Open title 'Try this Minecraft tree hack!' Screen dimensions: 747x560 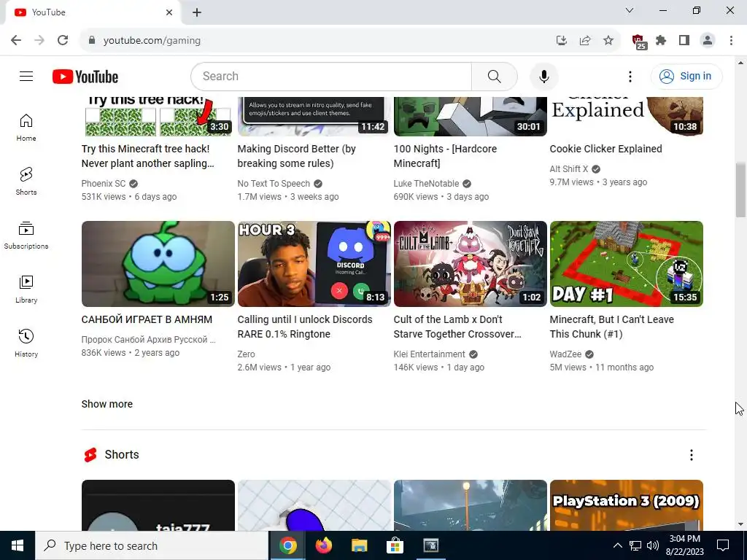click(147, 156)
